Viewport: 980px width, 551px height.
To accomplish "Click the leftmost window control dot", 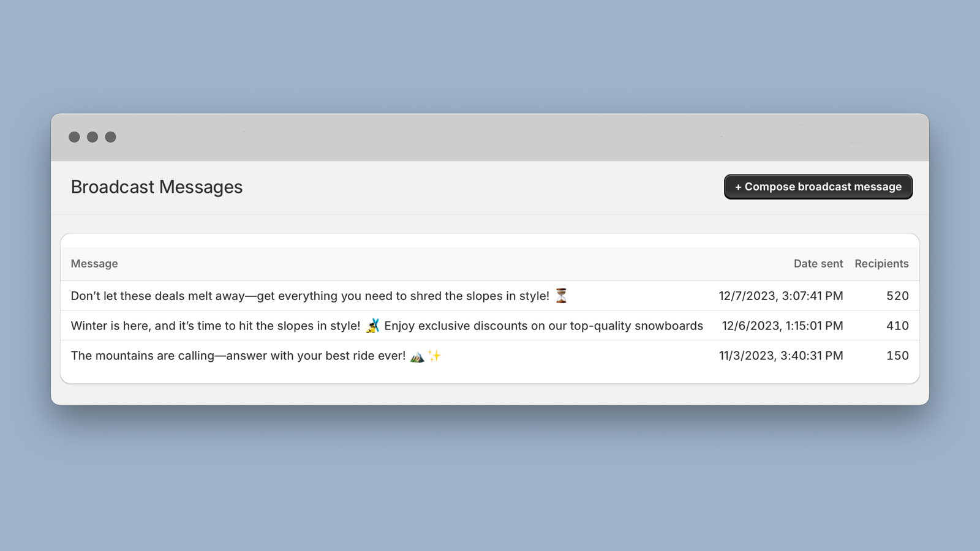I will 75,137.
